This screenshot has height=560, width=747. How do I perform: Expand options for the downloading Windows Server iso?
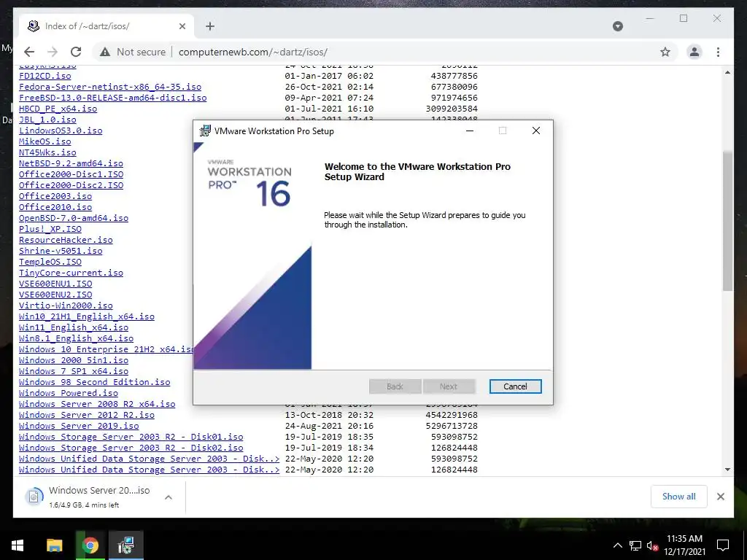pos(169,497)
